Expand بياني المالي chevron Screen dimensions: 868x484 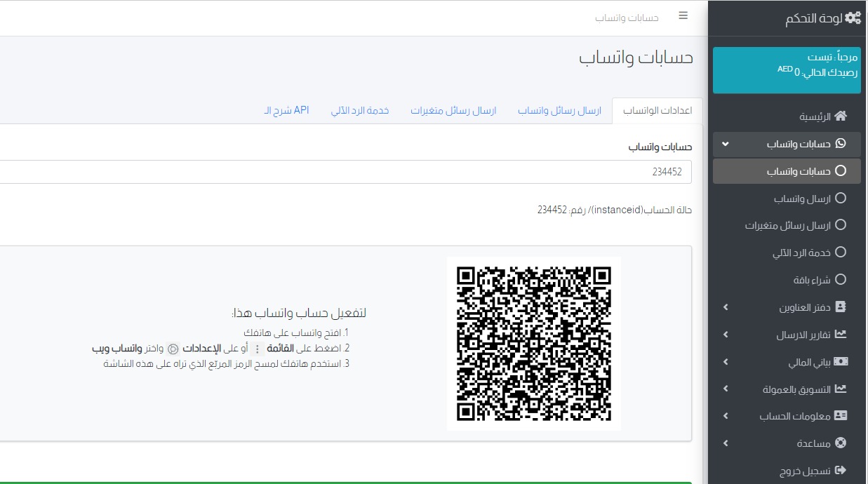click(726, 362)
